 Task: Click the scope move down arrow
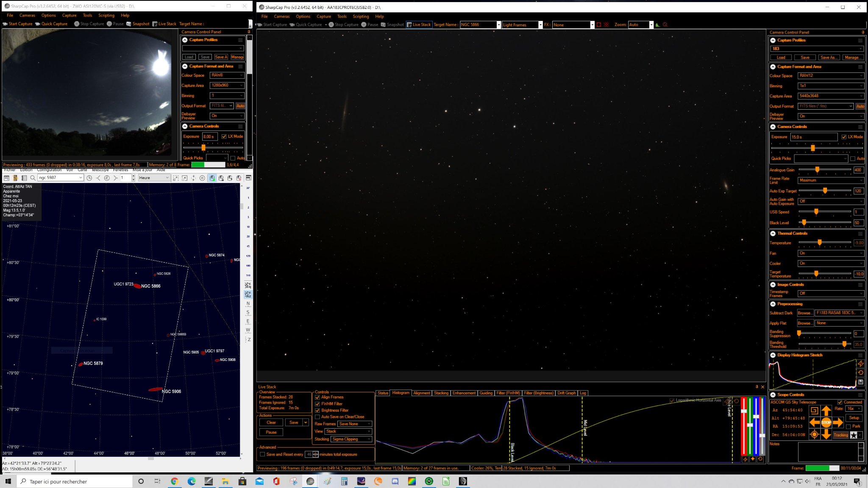coord(826,434)
